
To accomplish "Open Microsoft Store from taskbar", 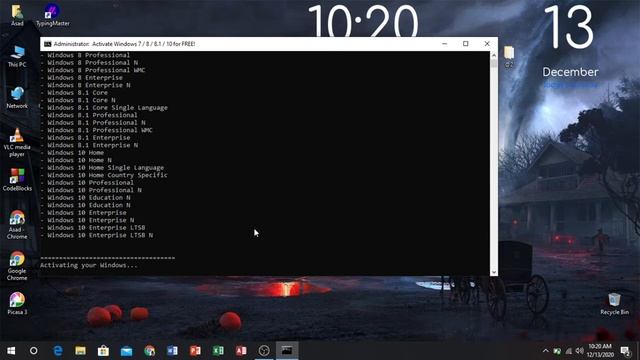I will tap(103, 351).
